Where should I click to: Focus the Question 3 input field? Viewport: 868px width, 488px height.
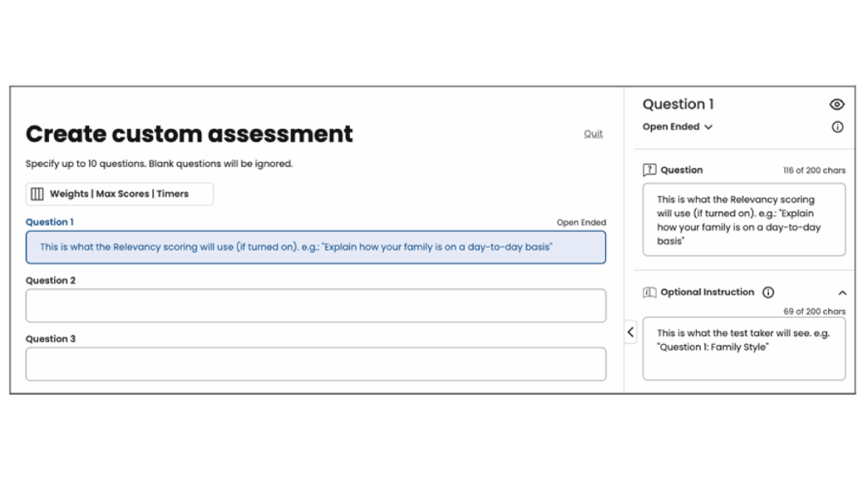coord(315,363)
